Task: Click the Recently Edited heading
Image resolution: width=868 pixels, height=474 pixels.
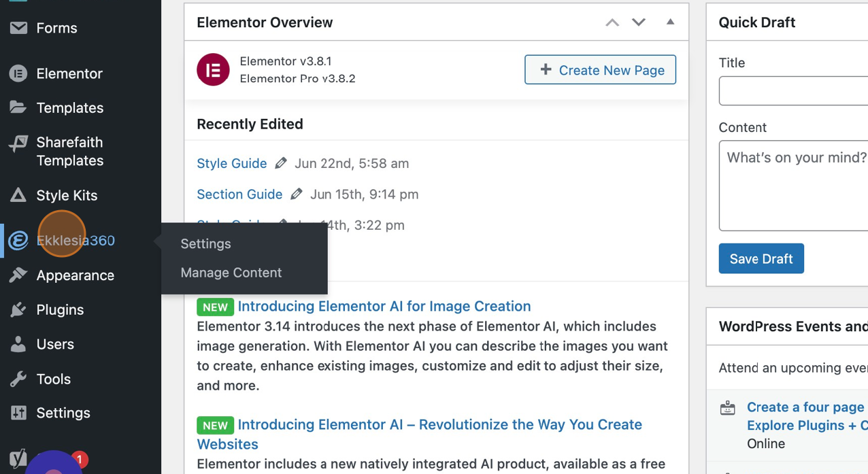Action: coord(250,124)
